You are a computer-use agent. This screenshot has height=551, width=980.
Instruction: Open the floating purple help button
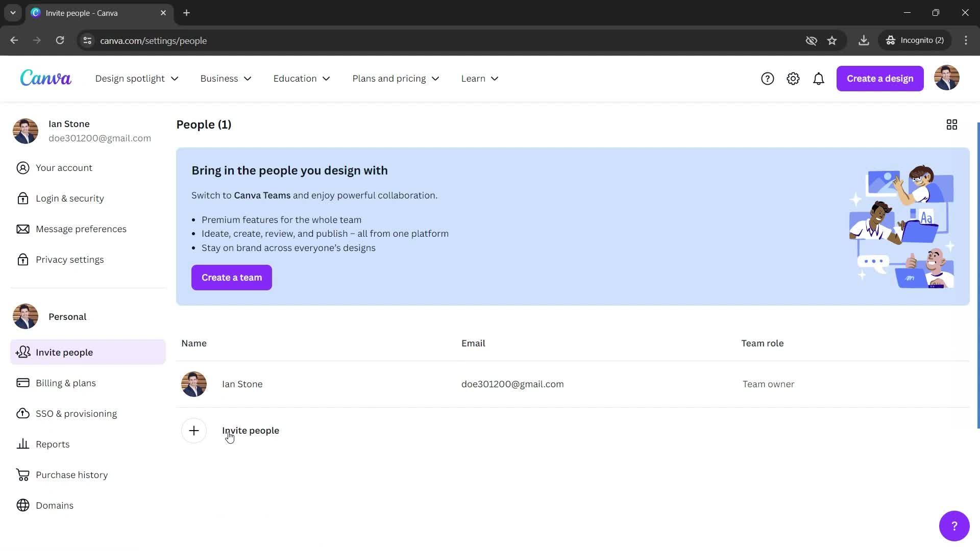tap(954, 525)
